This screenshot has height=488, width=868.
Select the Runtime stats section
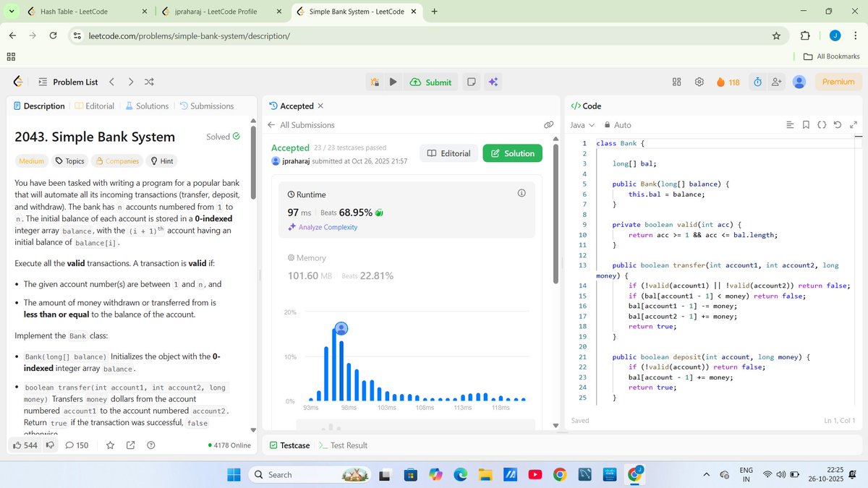coord(407,210)
